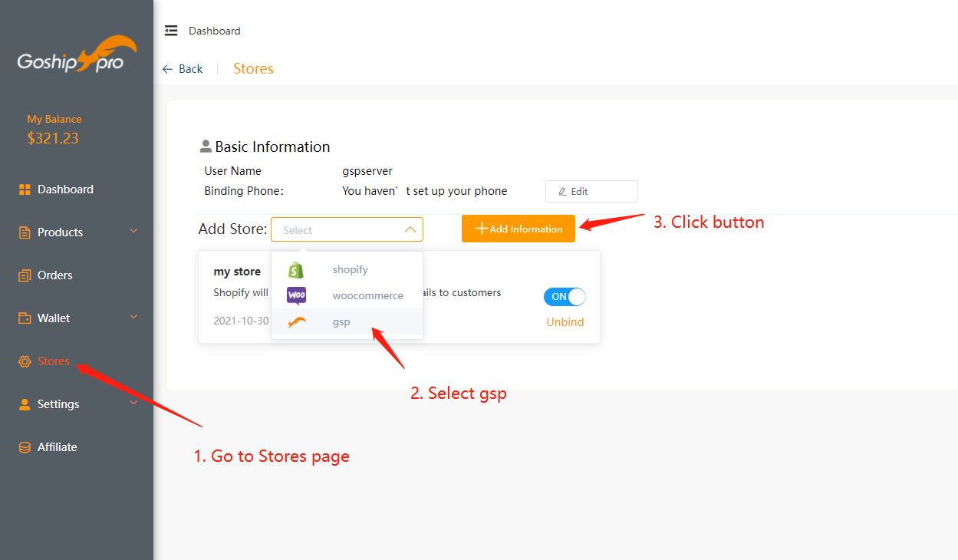
Task: Expand the Wallet submenu chevron
Action: [134, 318]
